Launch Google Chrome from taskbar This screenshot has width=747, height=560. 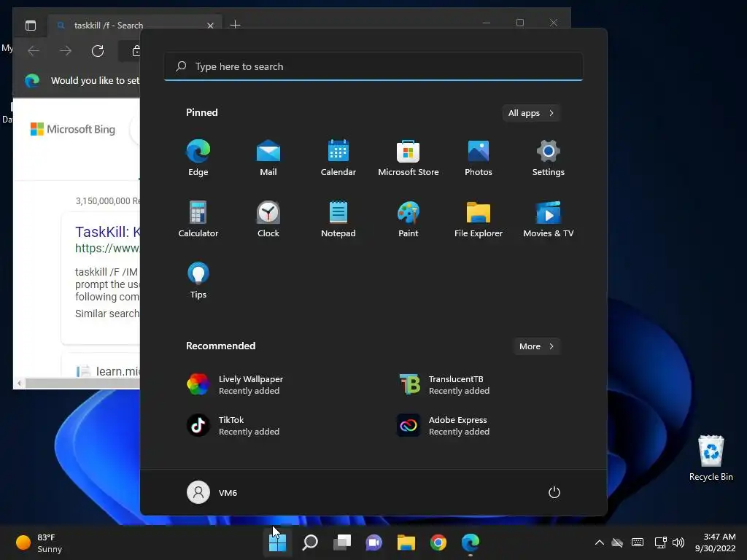(x=438, y=542)
